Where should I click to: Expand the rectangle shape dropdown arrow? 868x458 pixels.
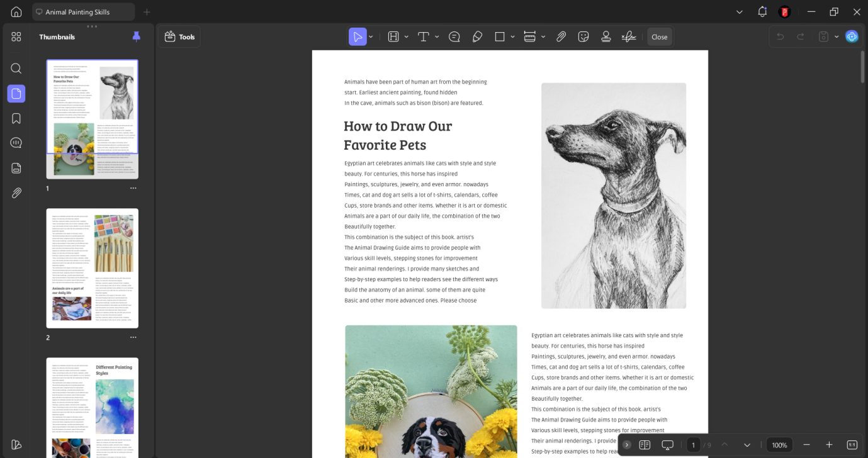513,37
